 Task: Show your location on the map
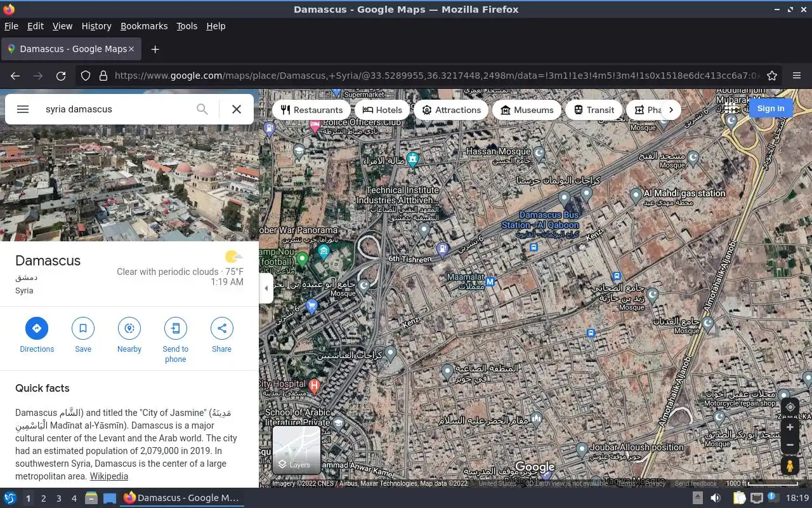point(790,407)
